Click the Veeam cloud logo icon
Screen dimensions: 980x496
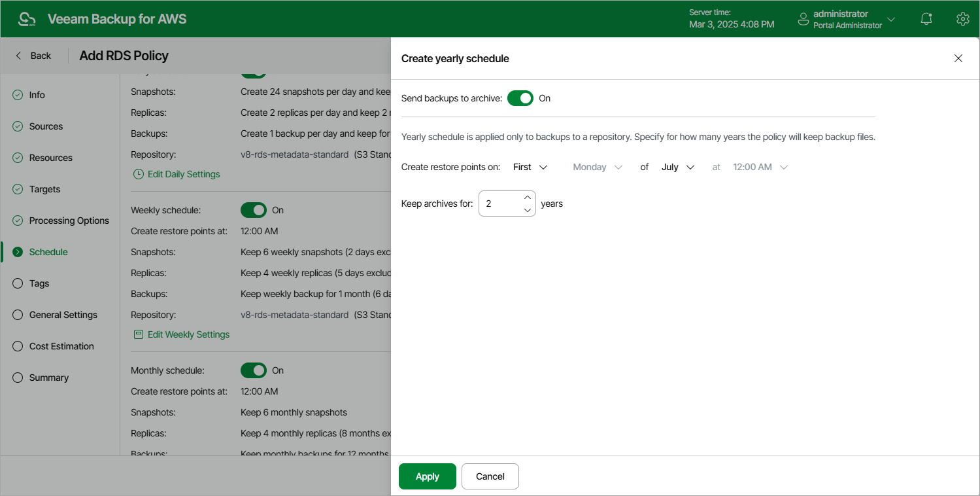27,19
